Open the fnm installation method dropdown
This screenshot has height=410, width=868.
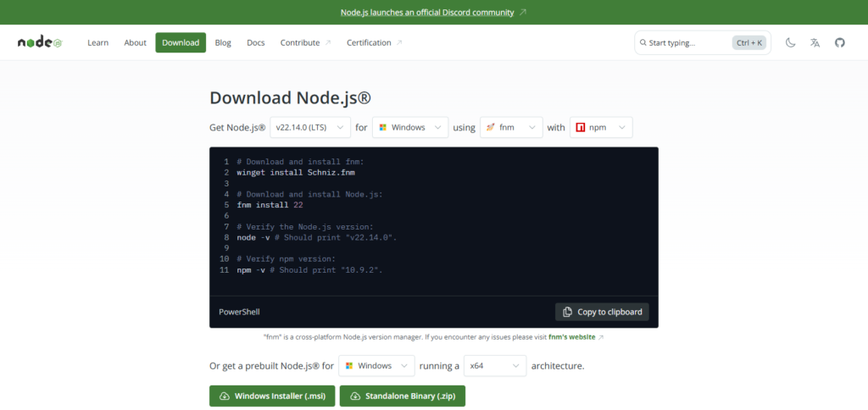click(511, 127)
